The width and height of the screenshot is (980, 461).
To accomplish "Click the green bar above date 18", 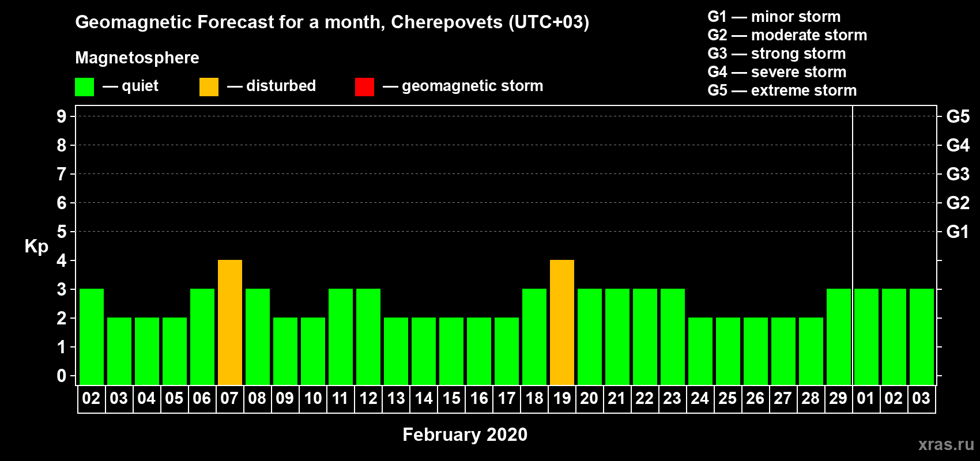I will 534,337.
